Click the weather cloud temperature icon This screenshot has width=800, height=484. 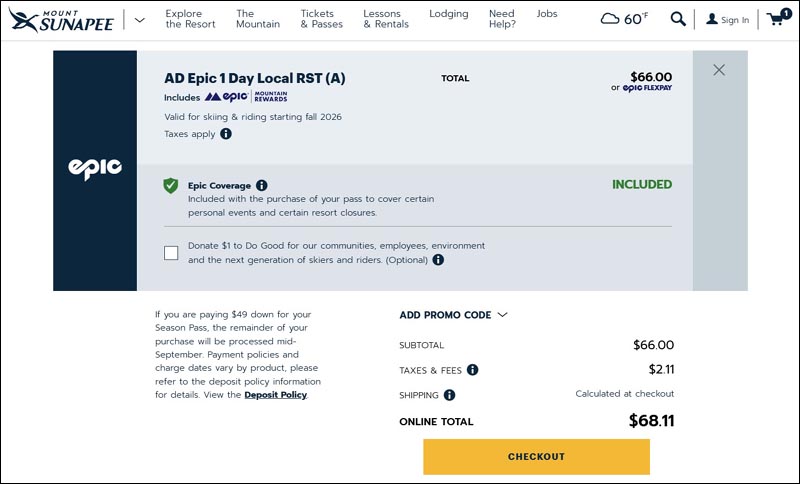tap(623, 19)
